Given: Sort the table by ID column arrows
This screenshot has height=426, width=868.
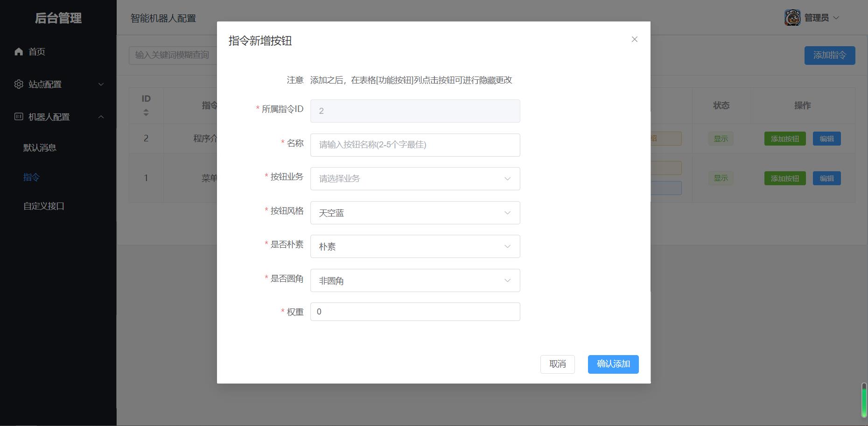Looking at the screenshot, I should (x=146, y=112).
